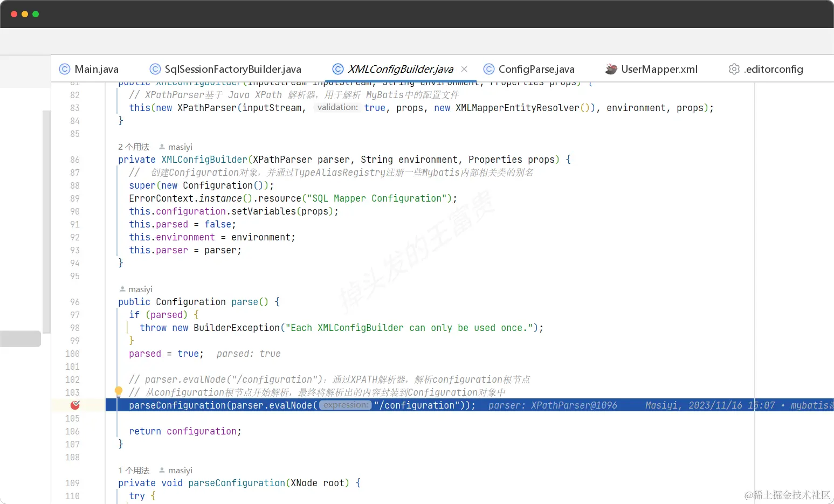Click the 'if (parsed) {' statement
The height and width of the screenshot is (504, 834).
[163, 315]
